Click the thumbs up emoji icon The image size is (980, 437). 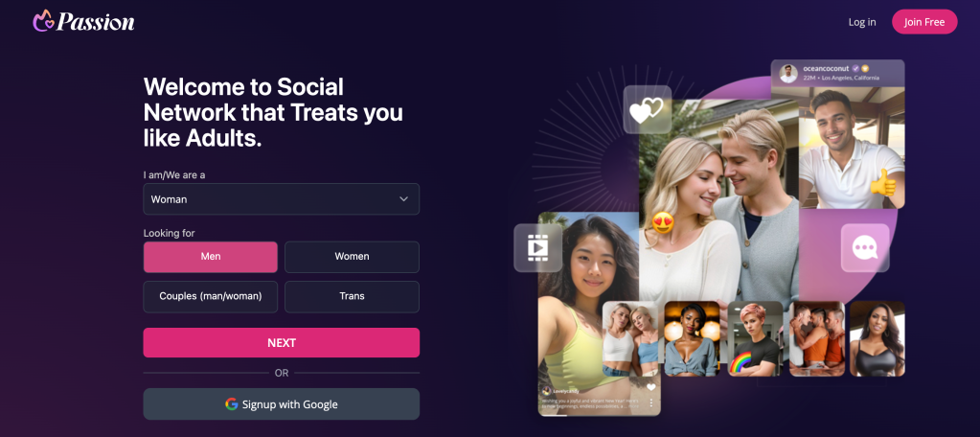point(883,183)
